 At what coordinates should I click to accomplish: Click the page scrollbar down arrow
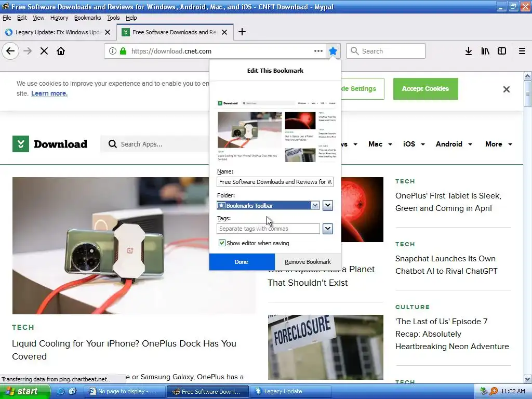point(528,379)
